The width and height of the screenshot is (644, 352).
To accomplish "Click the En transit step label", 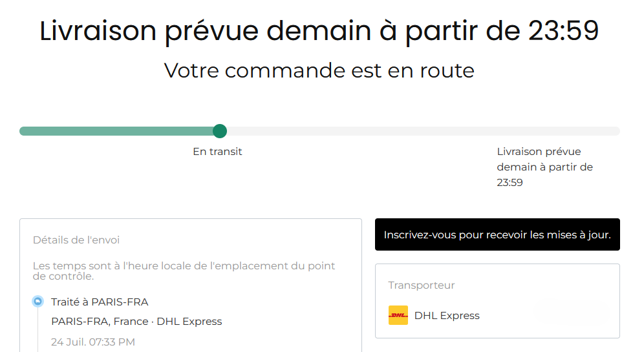I will [217, 152].
